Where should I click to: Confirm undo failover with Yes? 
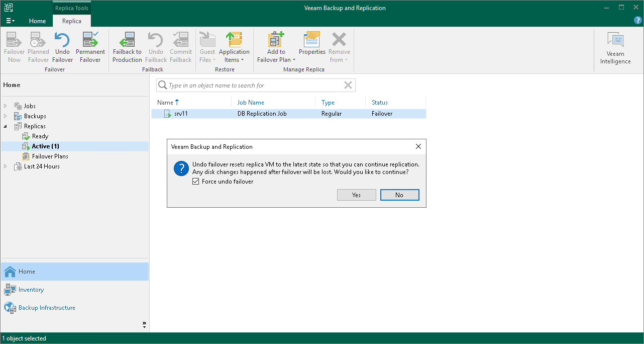[x=356, y=195]
